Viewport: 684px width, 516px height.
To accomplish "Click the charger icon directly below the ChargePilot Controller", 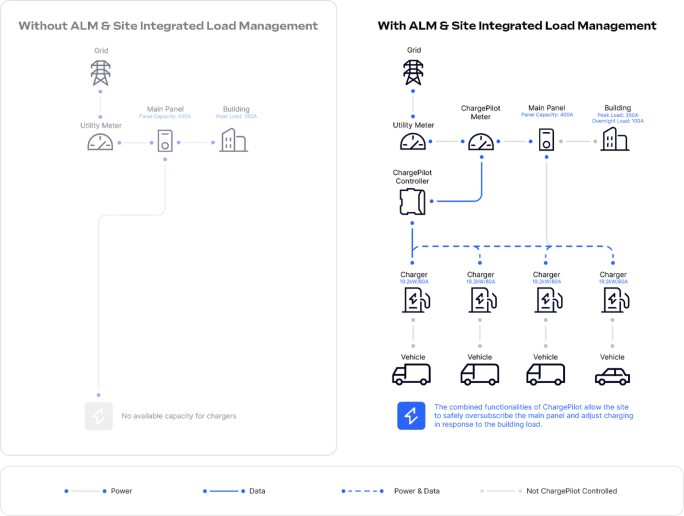I will (x=416, y=301).
